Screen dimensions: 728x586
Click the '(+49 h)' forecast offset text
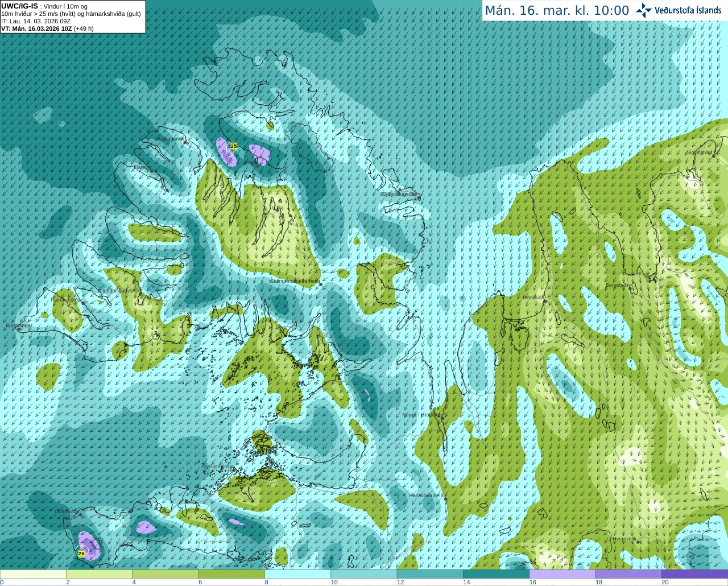click(x=84, y=28)
